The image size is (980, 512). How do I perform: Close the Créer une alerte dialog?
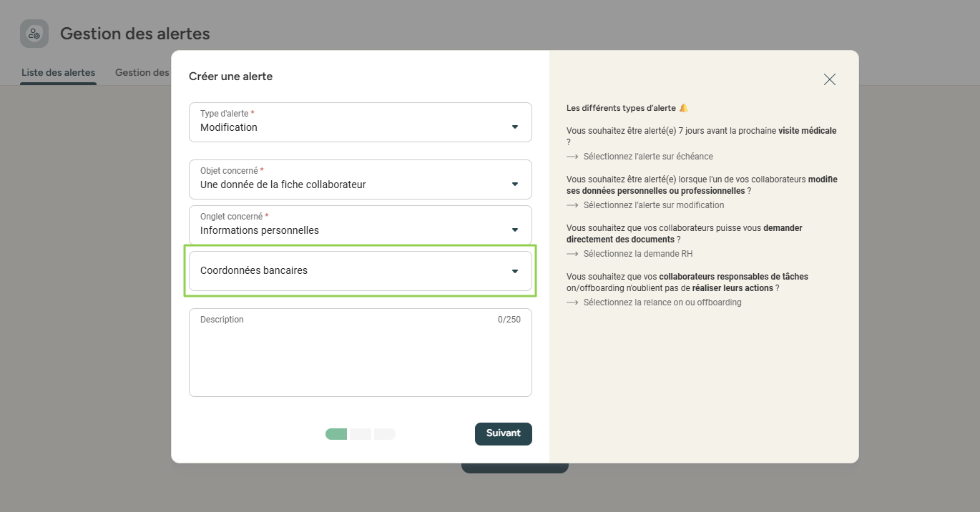tap(829, 79)
